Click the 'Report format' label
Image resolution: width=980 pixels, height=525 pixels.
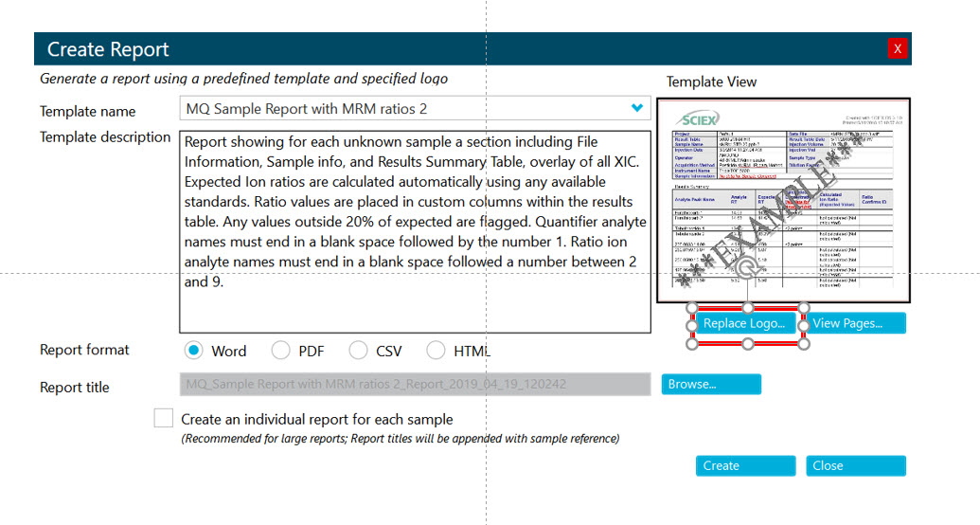pos(84,350)
